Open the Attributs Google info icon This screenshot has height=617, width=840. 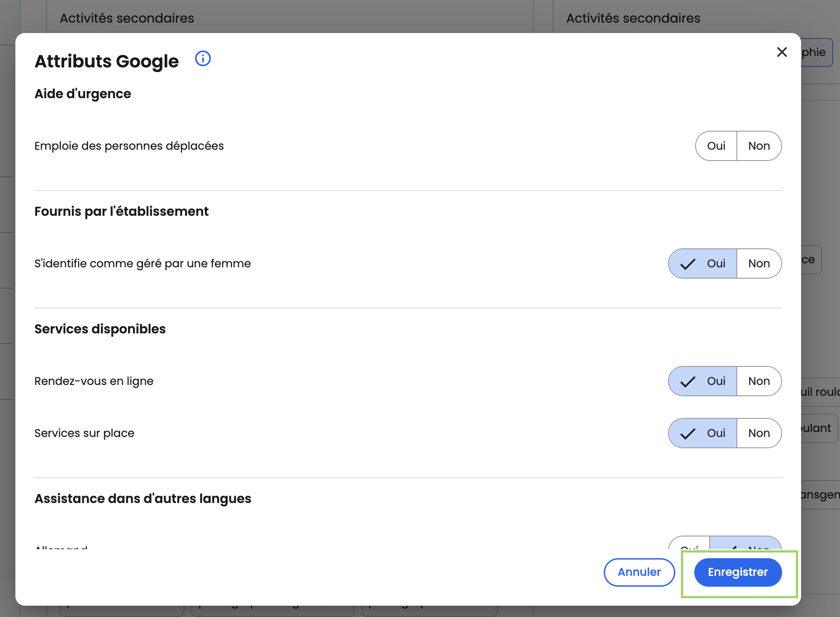(x=203, y=58)
